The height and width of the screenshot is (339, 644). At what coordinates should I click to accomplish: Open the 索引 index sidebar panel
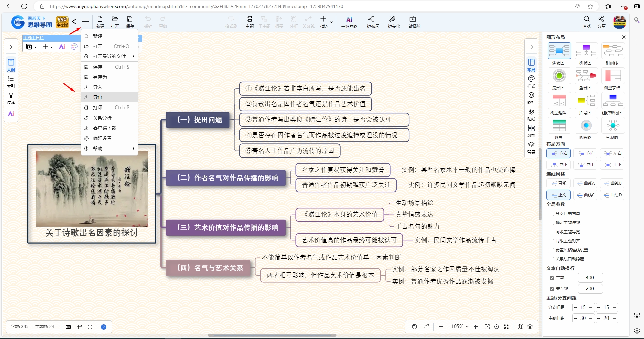point(11,82)
